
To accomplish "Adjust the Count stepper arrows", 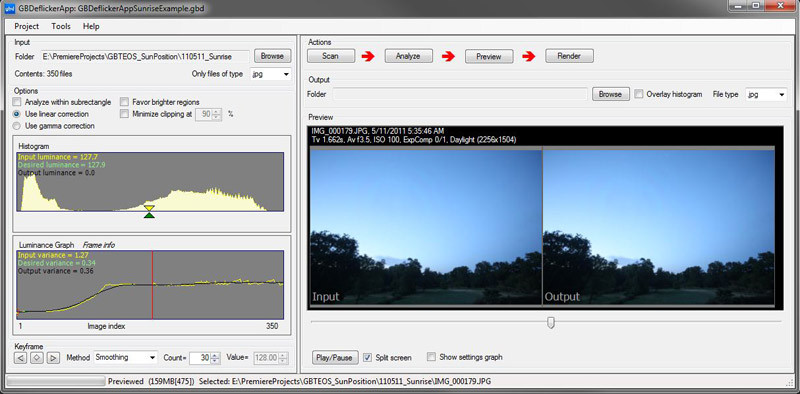I will click(x=216, y=358).
